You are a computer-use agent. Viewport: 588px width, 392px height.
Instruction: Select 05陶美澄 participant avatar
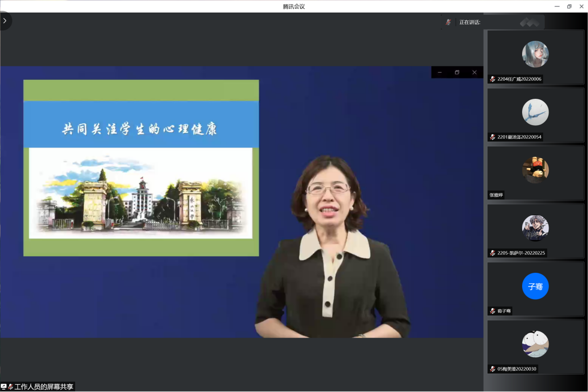pyautogui.click(x=535, y=344)
